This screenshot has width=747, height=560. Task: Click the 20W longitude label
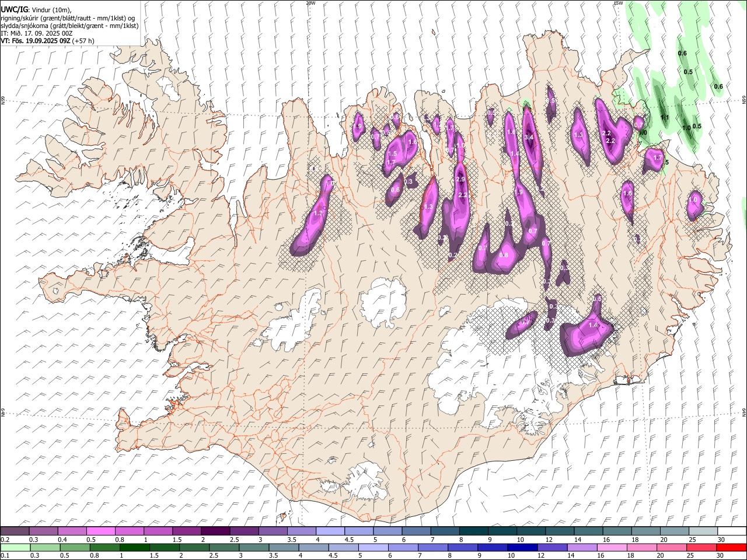(311, 3)
